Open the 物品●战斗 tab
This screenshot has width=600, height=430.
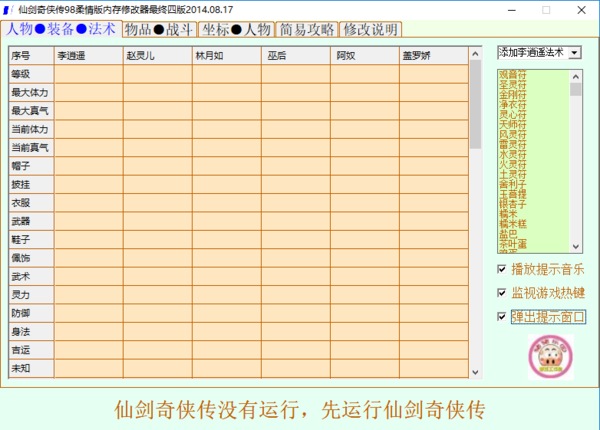159,30
